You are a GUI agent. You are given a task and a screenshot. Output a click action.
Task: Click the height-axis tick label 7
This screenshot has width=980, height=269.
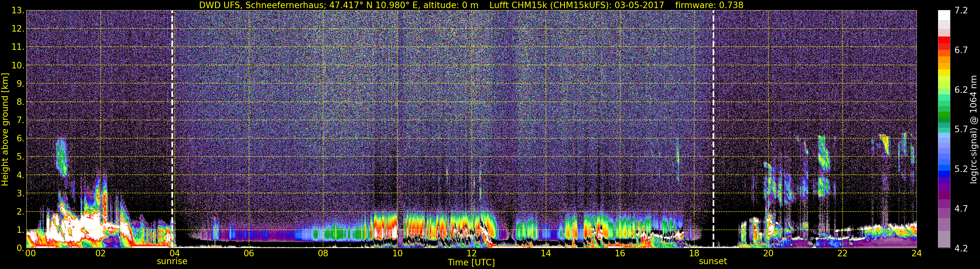point(20,120)
